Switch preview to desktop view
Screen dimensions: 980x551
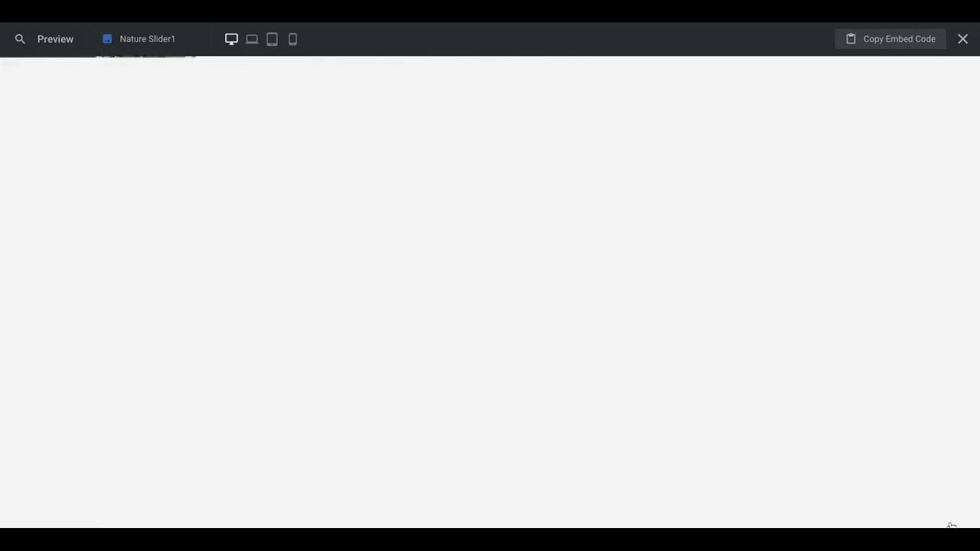pos(231,39)
